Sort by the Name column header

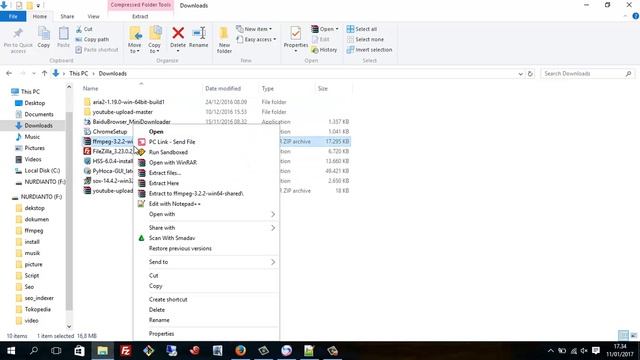91,89
